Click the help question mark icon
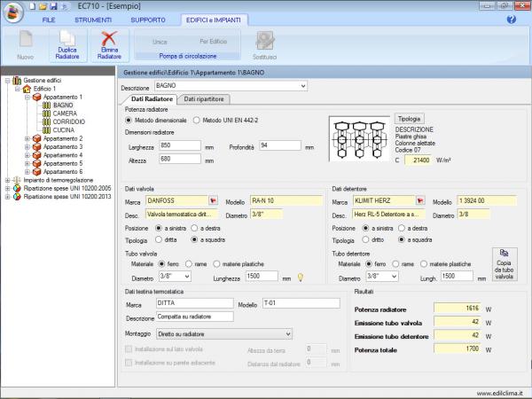This screenshot has height=399, width=532. pos(512,19)
